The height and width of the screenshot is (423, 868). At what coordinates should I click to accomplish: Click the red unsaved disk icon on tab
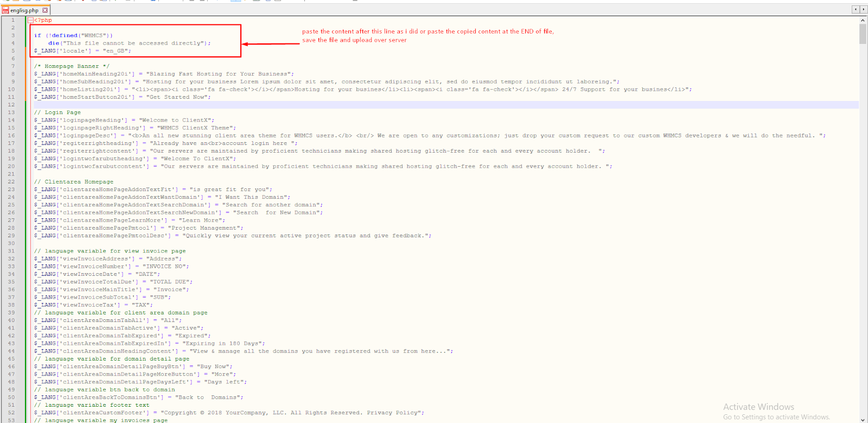pyautogui.click(x=5, y=10)
